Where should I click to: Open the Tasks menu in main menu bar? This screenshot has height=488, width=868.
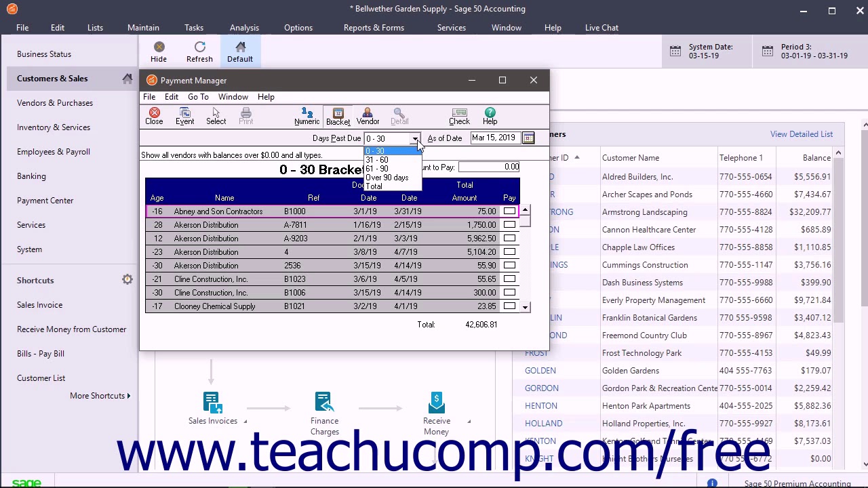[x=194, y=28]
